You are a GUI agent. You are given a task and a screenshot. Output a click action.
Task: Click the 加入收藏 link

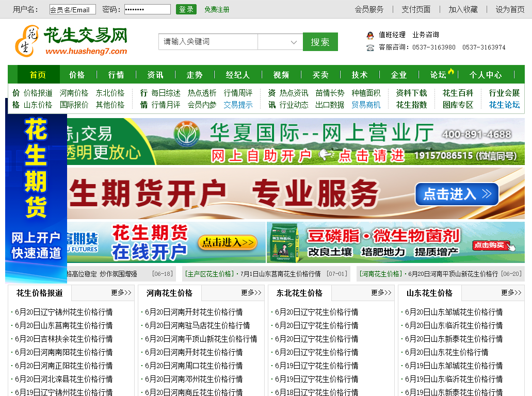pos(463,9)
